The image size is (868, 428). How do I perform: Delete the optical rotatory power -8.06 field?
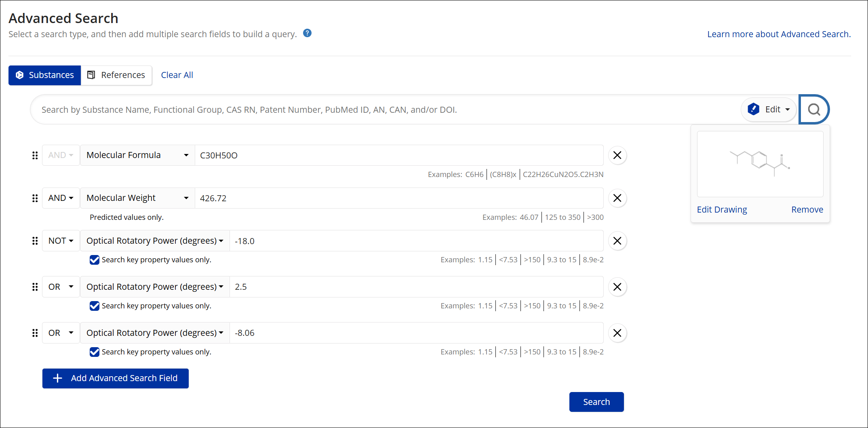(x=617, y=333)
